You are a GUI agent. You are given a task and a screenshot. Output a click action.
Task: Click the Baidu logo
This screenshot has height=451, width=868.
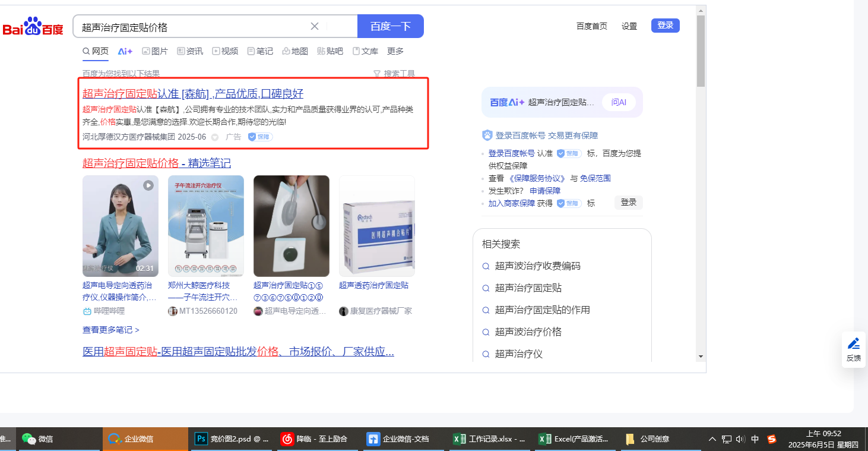click(x=33, y=27)
